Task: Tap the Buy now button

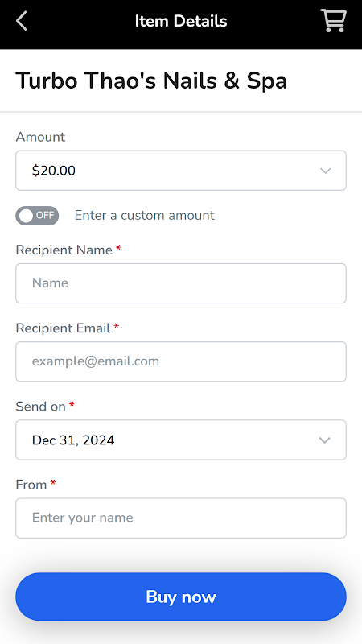Action: point(181,597)
